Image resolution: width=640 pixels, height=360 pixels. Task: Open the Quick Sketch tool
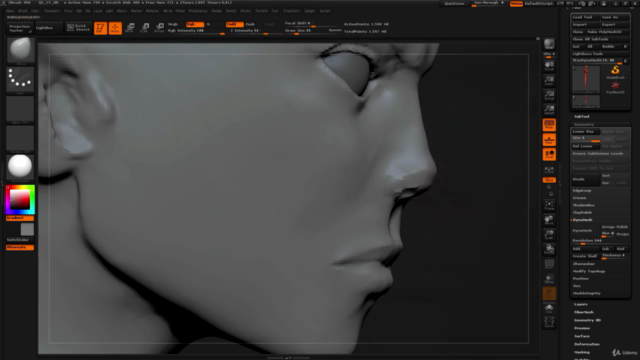point(78,28)
